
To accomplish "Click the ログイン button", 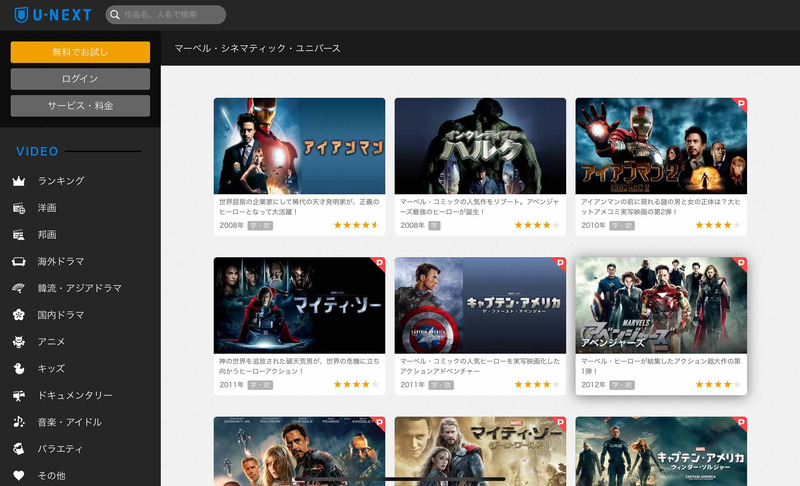I will [x=80, y=79].
